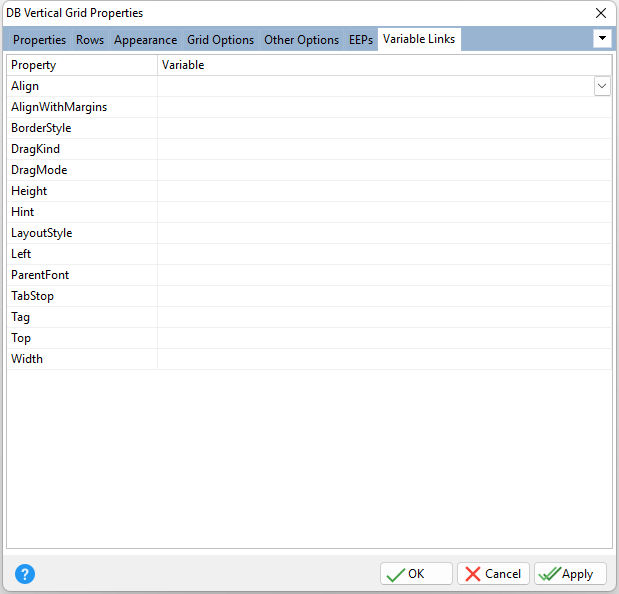Image resolution: width=619 pixels, height=594 pixels.
Task: Go to the Grid Options tab
Action: coord(220,40)
